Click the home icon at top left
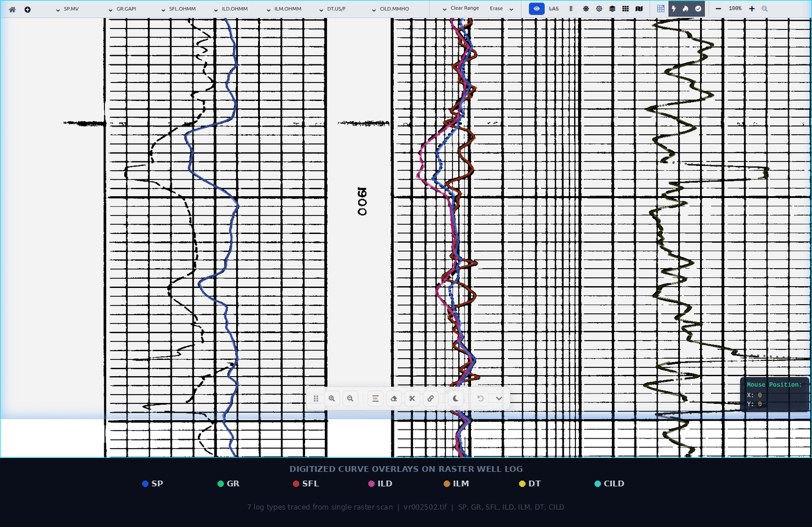This screenshot has width=812, height=527. (x=12, y=9)
